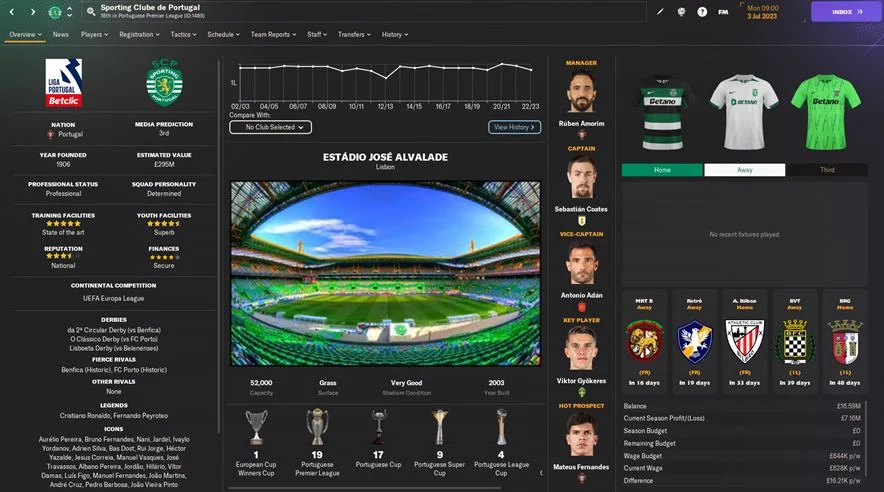Click the pencil edit icon
884x492 pixels.
point(660,12)
